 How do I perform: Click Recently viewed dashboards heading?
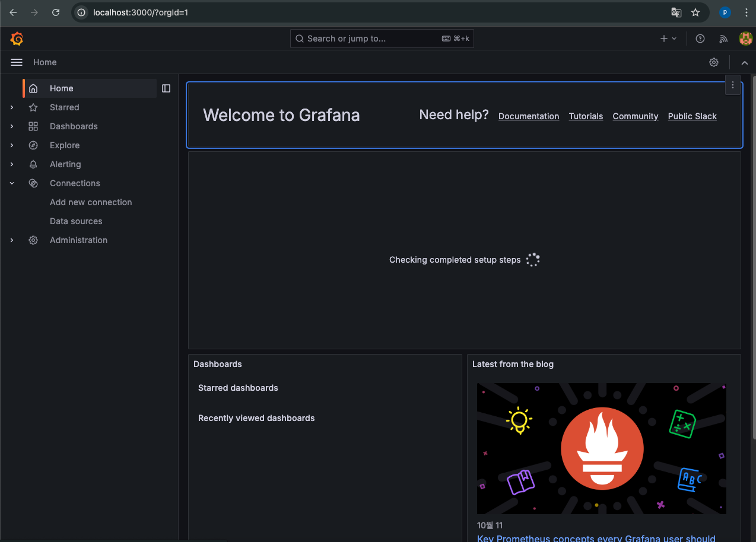click(256, 418)
